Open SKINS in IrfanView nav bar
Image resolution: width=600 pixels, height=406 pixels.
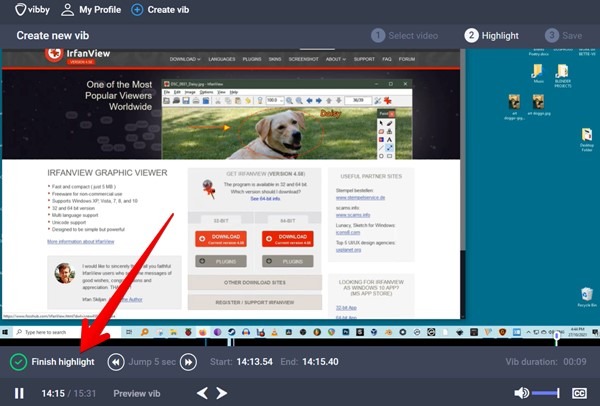click(x=275, y=59)
